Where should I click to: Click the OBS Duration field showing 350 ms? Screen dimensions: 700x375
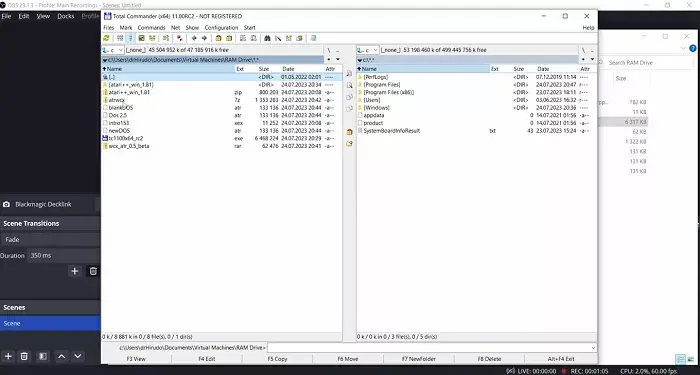pyautogui.click(x=64, y=256)
